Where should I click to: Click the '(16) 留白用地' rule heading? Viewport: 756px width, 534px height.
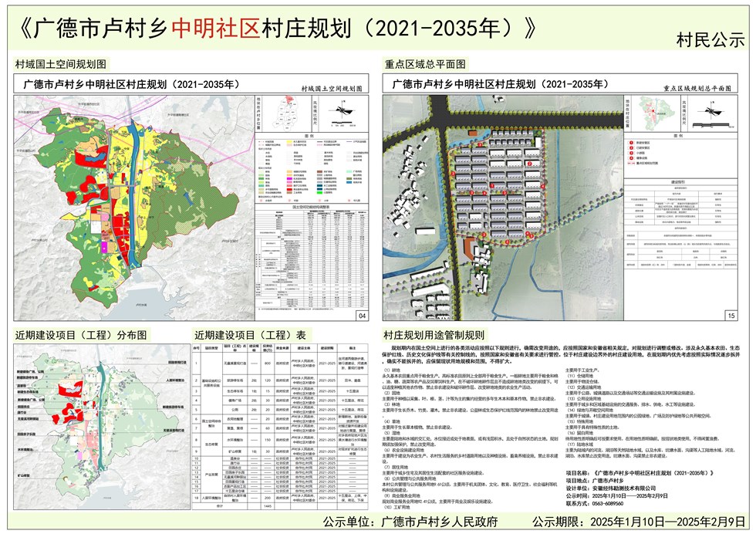[579, 433]
